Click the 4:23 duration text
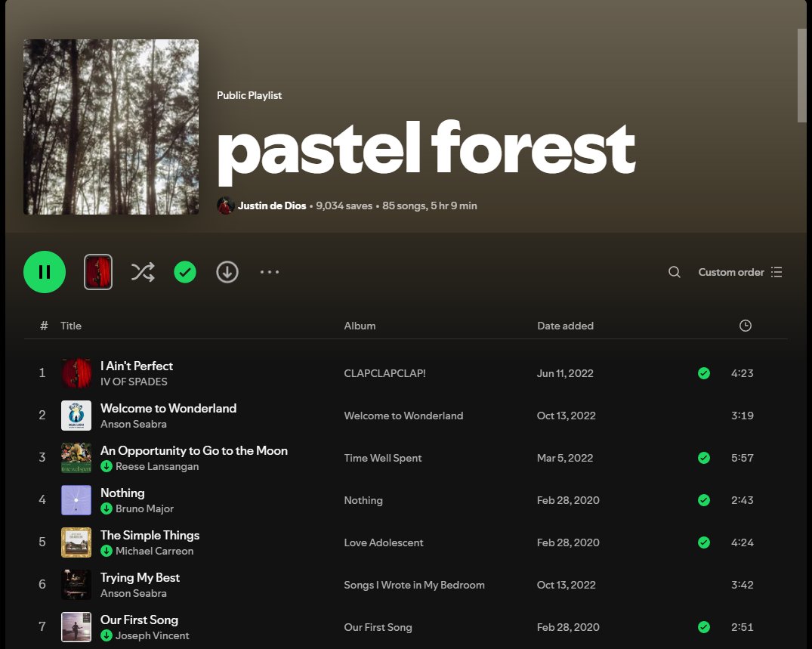This screenshot has height=649, width=812. (742, 373)
